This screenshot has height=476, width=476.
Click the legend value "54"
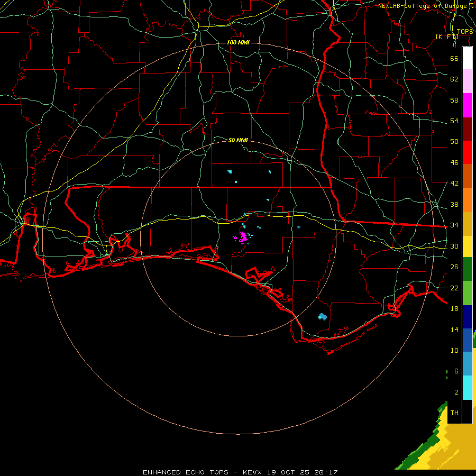[x=454, y=121]
